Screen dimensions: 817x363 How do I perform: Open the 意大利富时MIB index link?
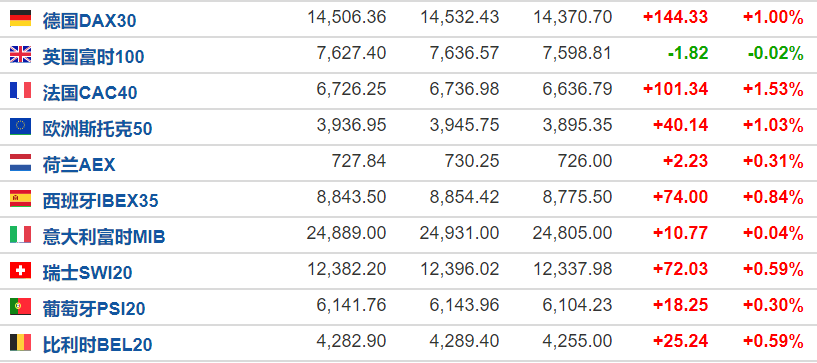point(104,237)
